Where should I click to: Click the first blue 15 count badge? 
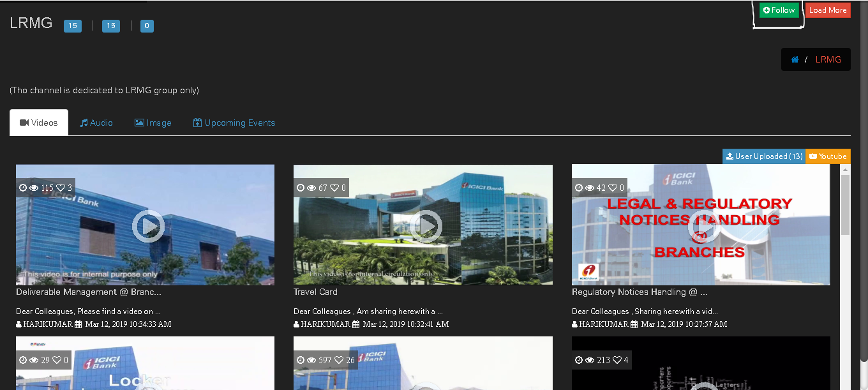[73, 26]
